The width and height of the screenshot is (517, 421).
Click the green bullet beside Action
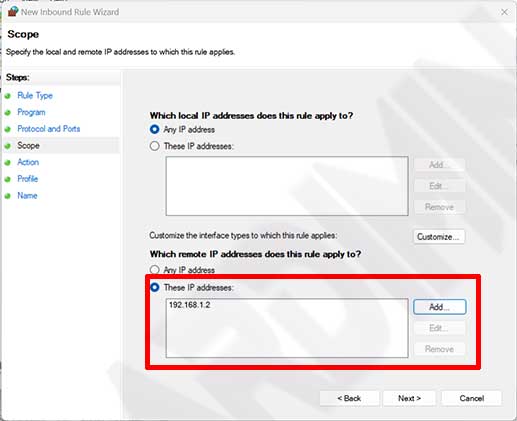(8, 163)
